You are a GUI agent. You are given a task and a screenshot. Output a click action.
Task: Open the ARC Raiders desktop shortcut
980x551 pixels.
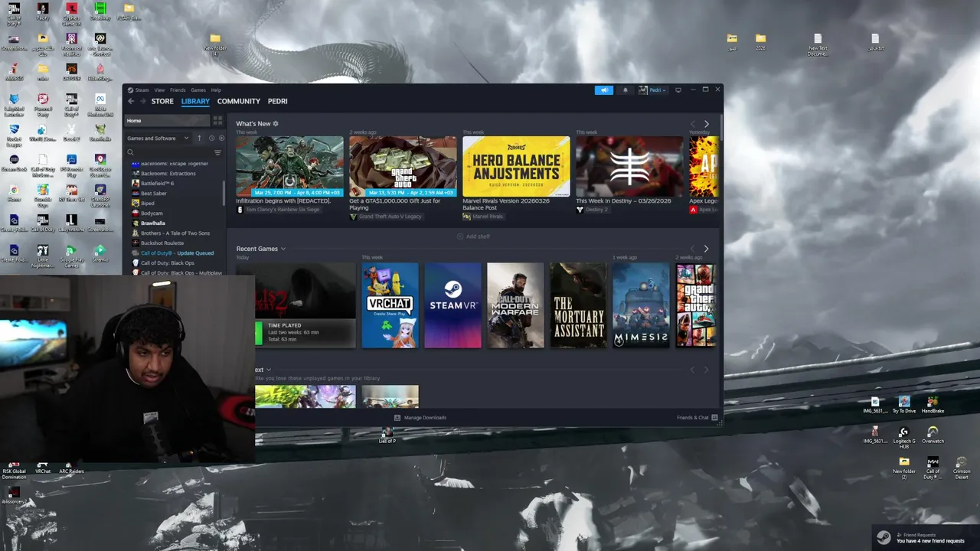click(71, 467)
